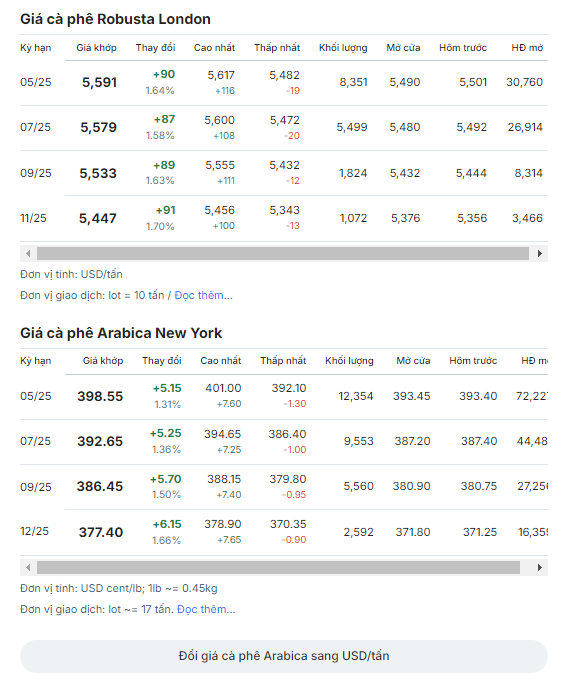Open the Đọc thêm link under the Robusta table

(x=205, y=297)
